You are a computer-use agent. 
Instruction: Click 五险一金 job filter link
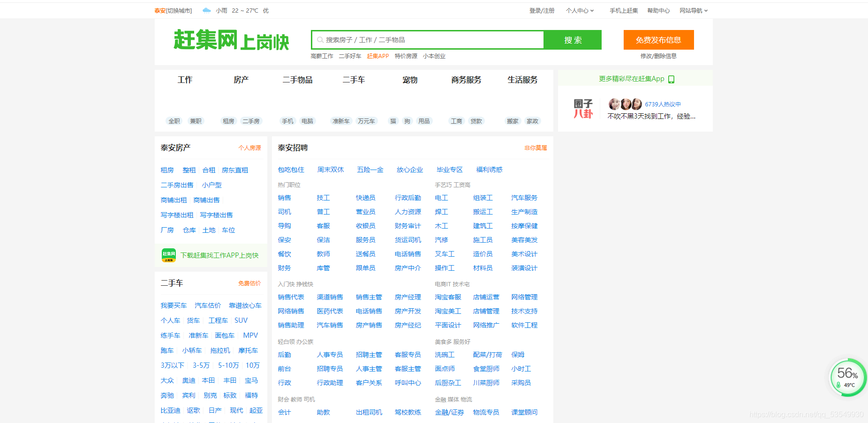[370, 170]
